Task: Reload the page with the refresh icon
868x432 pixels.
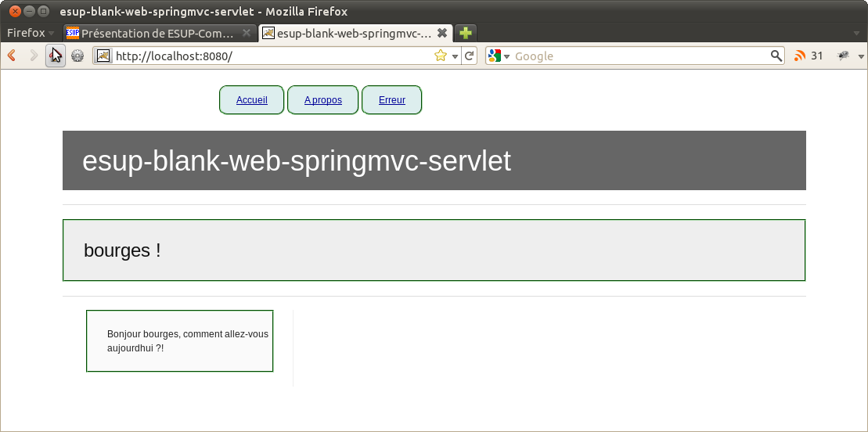Action: coord(469,56)
